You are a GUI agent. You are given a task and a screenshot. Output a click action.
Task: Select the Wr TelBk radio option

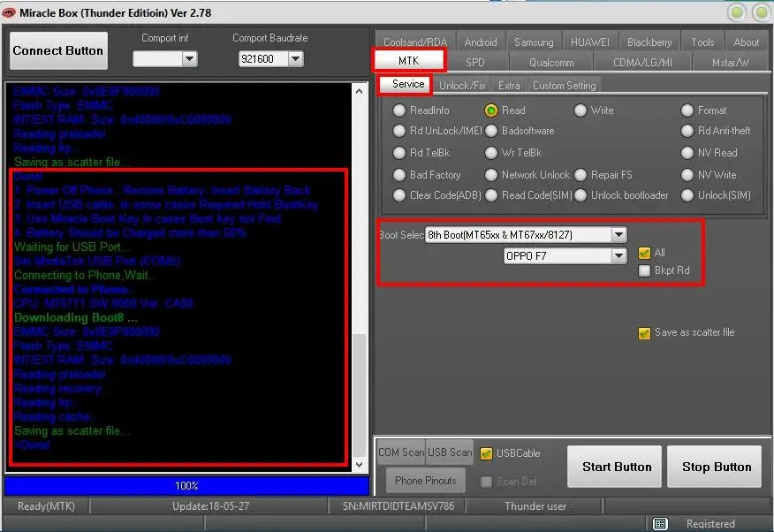490,153
